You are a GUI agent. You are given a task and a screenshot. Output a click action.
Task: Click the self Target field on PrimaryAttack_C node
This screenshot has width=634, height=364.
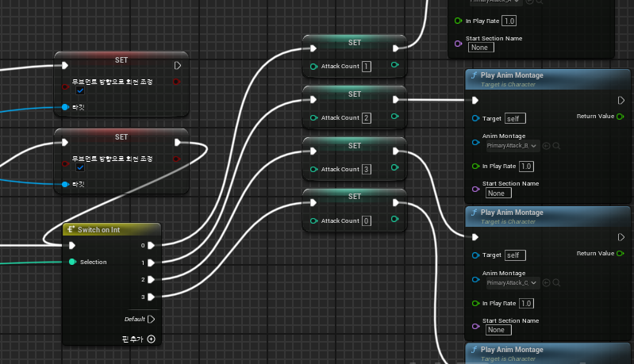[515, 255]
